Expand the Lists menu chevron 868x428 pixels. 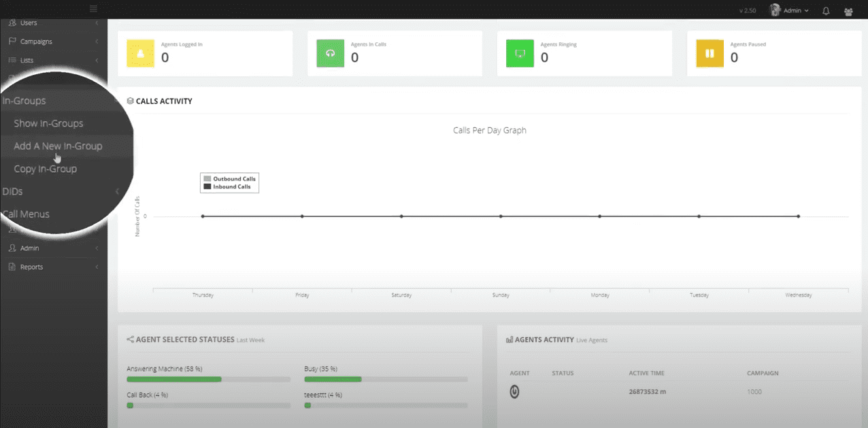tap(97, 61)
